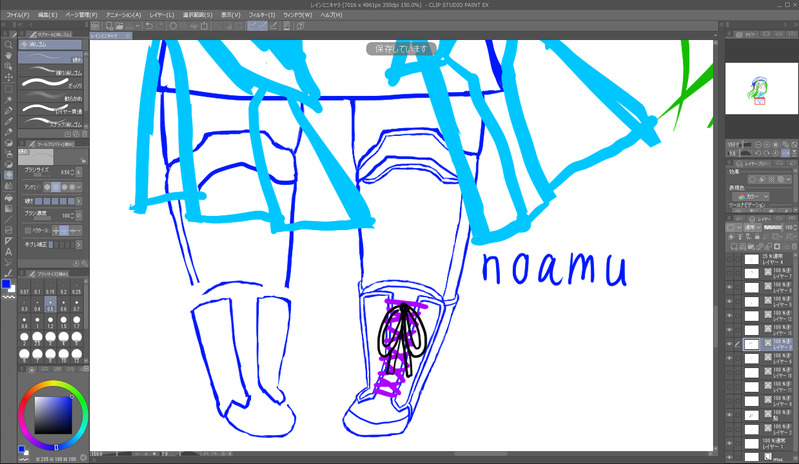Expand the 硬さ hardness settings arrow

[x=79, y=201]
